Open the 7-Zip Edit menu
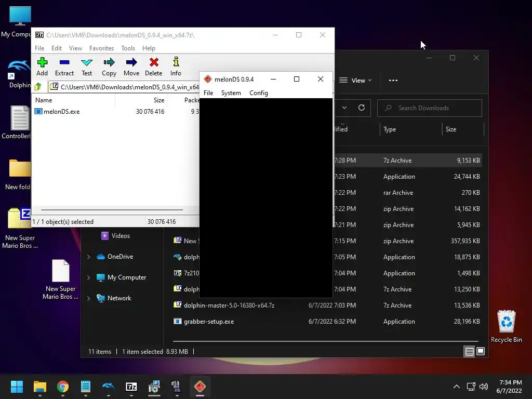This screenshot has width=532, height=399. tap(56, 48)
